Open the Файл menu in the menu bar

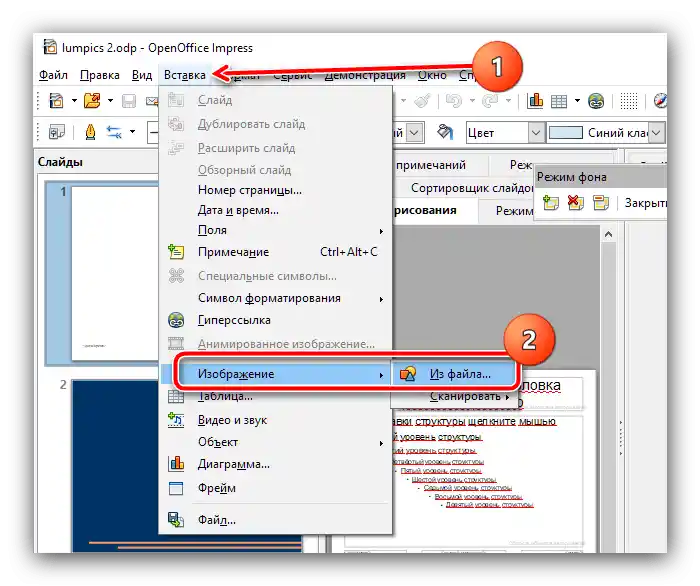(x=53, y=75)
